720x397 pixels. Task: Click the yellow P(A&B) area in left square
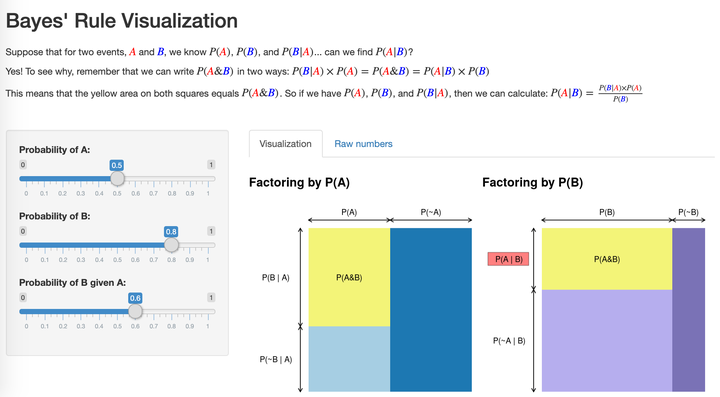point(349,277)
